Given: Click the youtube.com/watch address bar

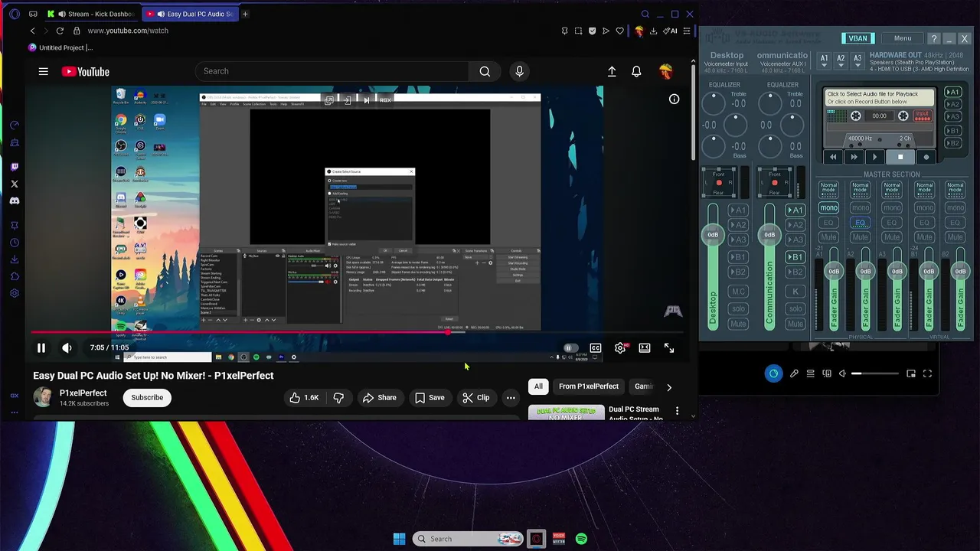Looking at the screenshot, I should click(128, 31).
